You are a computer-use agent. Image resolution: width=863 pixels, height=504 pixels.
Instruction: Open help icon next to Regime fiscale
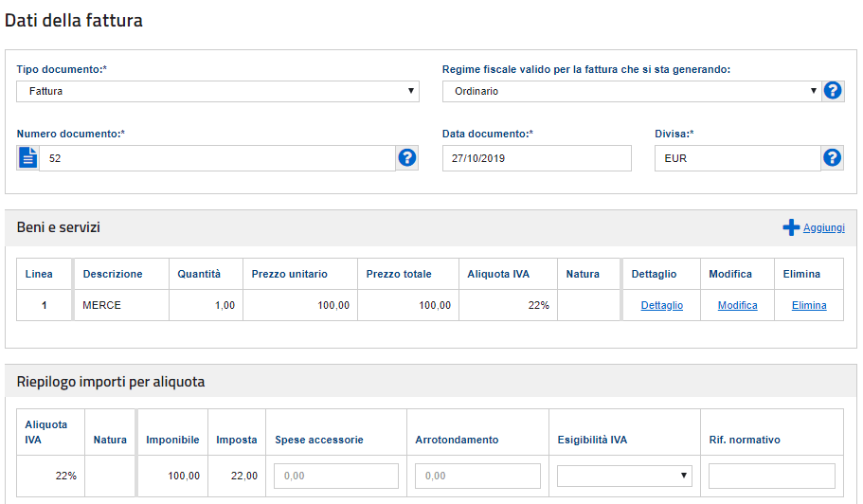[x=833, y=91]
